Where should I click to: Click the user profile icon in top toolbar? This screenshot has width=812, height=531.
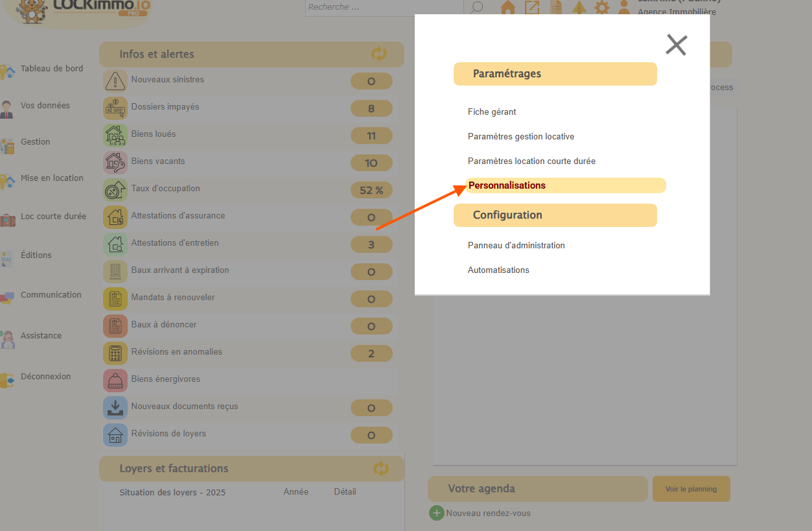624,8
